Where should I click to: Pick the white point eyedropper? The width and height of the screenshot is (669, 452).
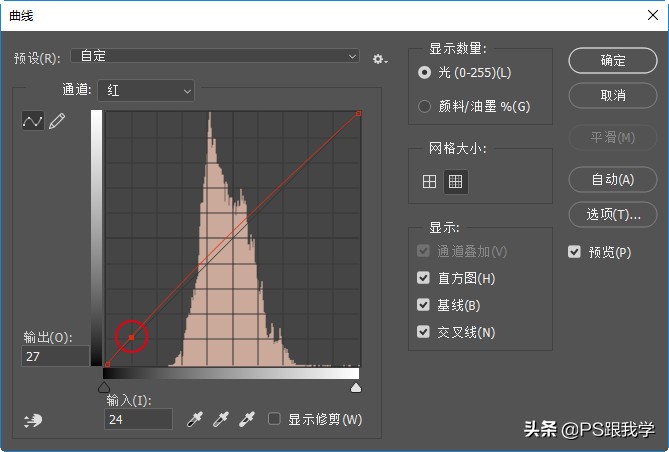point(247,419)
